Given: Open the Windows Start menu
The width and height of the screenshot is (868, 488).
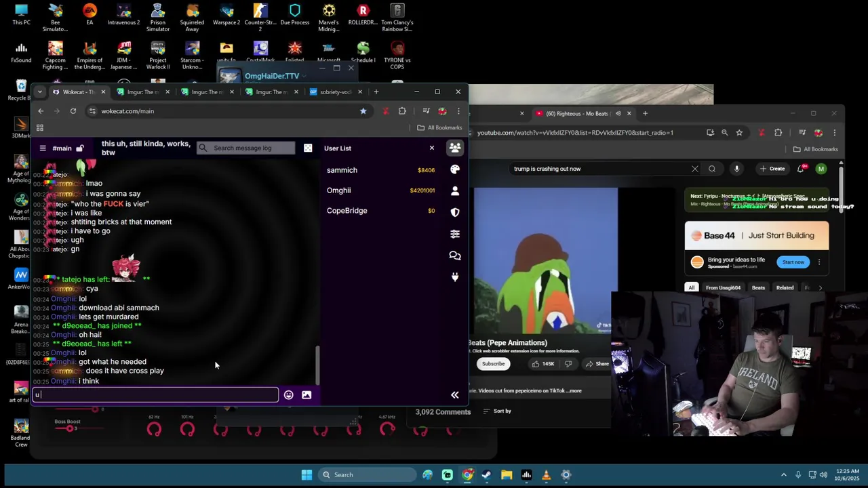Looking at the screenshot, I should (307, 474).
